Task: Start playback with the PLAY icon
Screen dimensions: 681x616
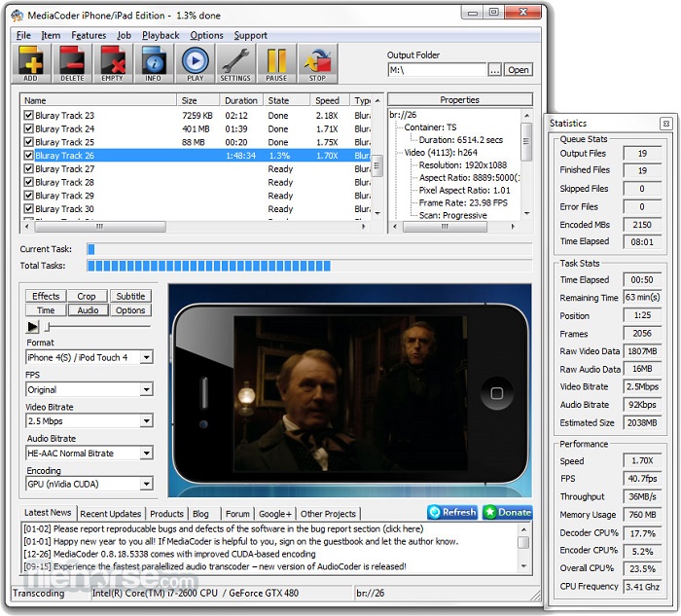Action: [x=196, y=64]
